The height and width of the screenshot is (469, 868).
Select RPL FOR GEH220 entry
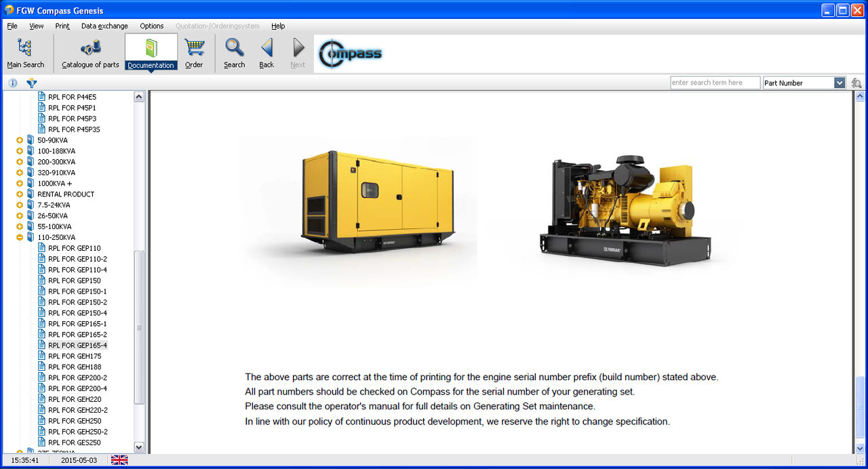point(75,399)
